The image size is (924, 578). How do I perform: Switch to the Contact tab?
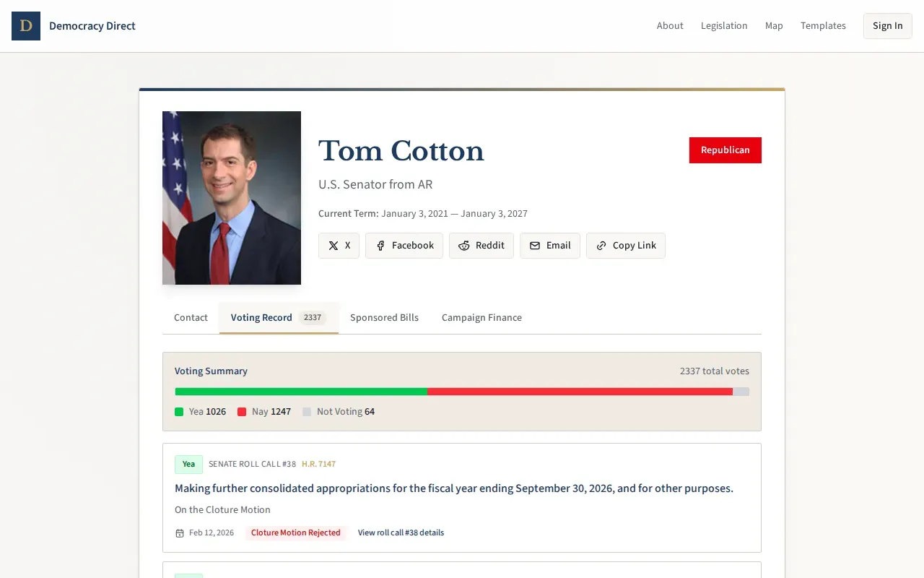[190, 317]
